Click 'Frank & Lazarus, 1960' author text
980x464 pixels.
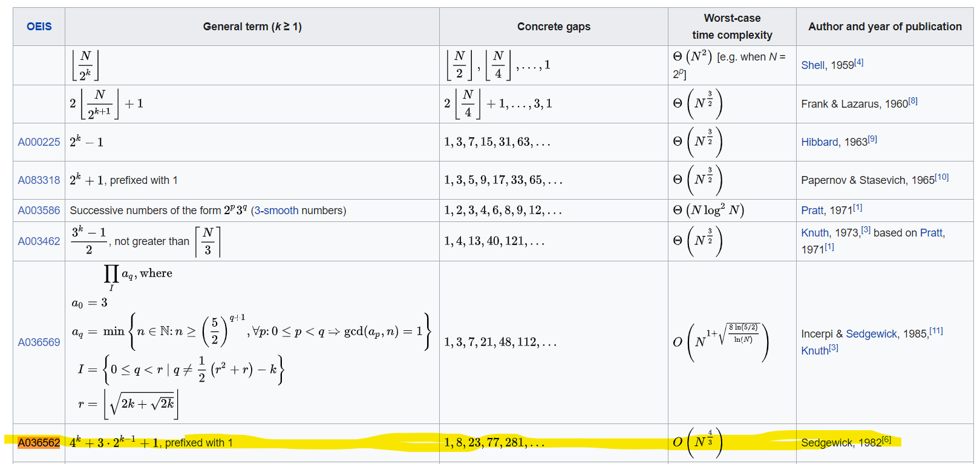(854, 104)
